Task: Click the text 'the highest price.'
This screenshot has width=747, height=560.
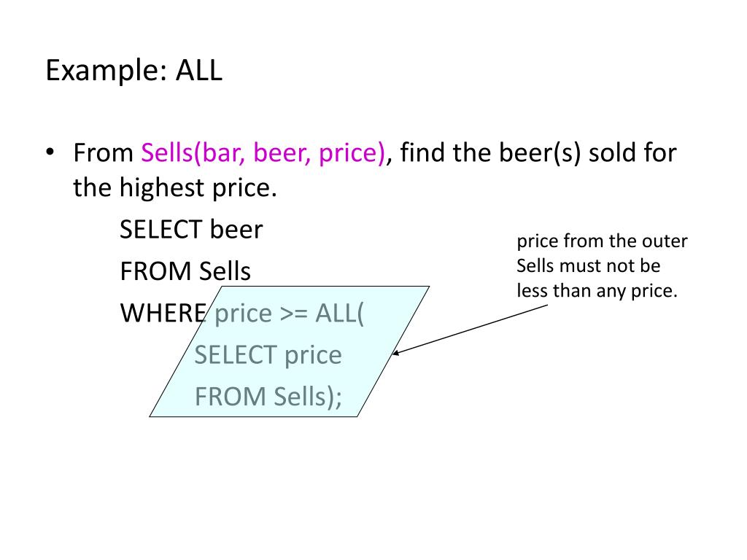Action: (x=175, y=187)
